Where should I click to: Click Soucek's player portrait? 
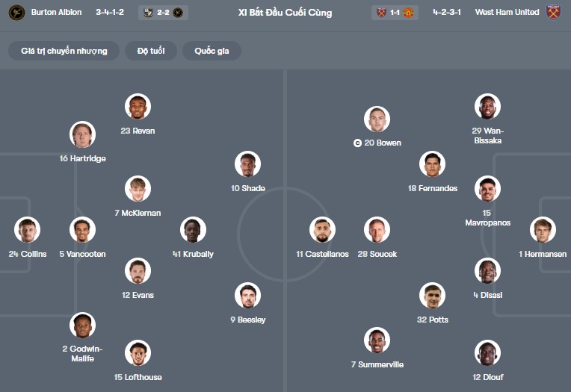[x=377, y=231]
